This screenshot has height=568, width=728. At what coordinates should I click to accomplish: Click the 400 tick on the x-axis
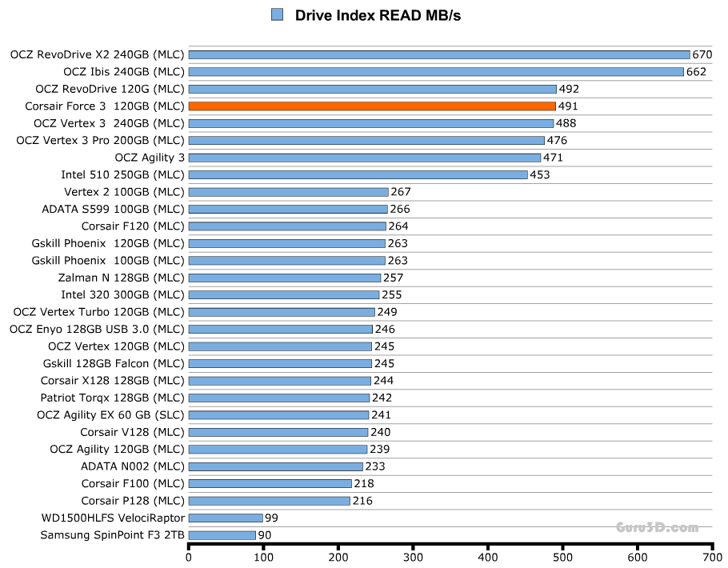pos(488,557)
